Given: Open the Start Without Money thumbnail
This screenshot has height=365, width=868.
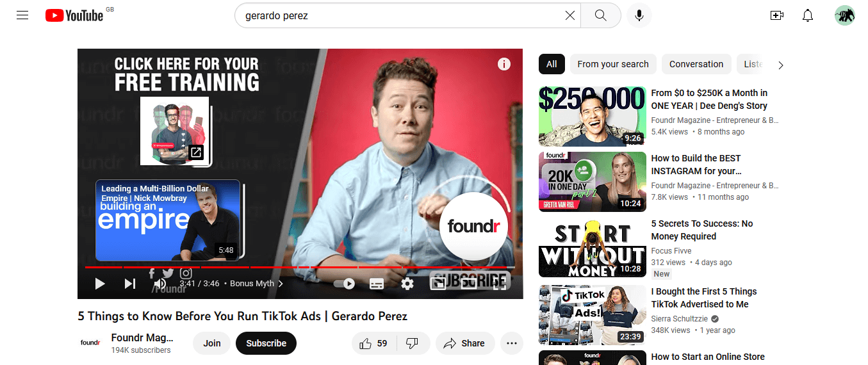Looking at the screenshot, I should tap(593, 247).
